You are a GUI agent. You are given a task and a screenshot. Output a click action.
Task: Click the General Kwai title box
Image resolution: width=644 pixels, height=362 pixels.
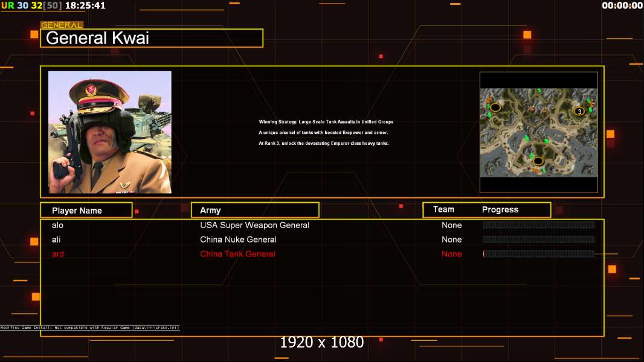coord(152,38)
